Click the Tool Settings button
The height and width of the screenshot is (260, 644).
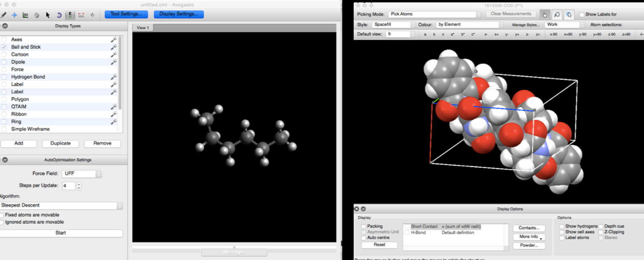[126, 14]
